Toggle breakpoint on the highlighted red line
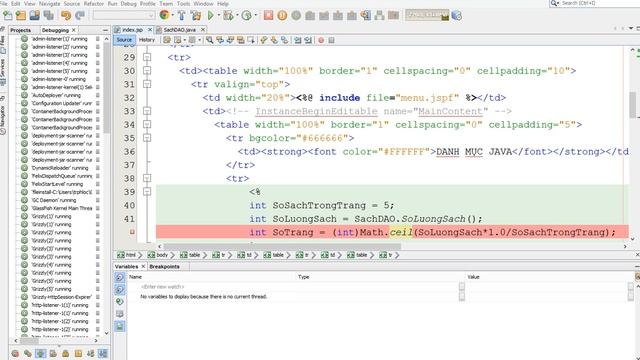640x360 pixels. 132,232
